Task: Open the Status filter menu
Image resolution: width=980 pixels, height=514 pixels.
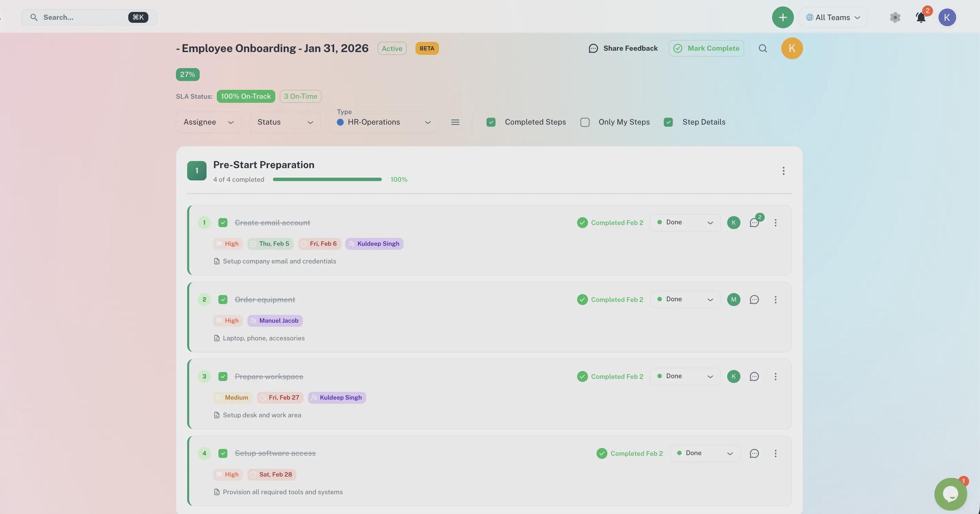Action: point(285,122)
